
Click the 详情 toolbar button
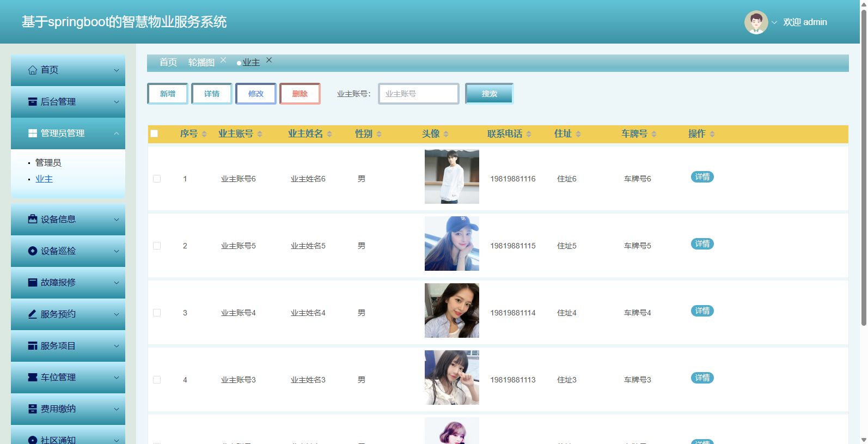point(212,94)
